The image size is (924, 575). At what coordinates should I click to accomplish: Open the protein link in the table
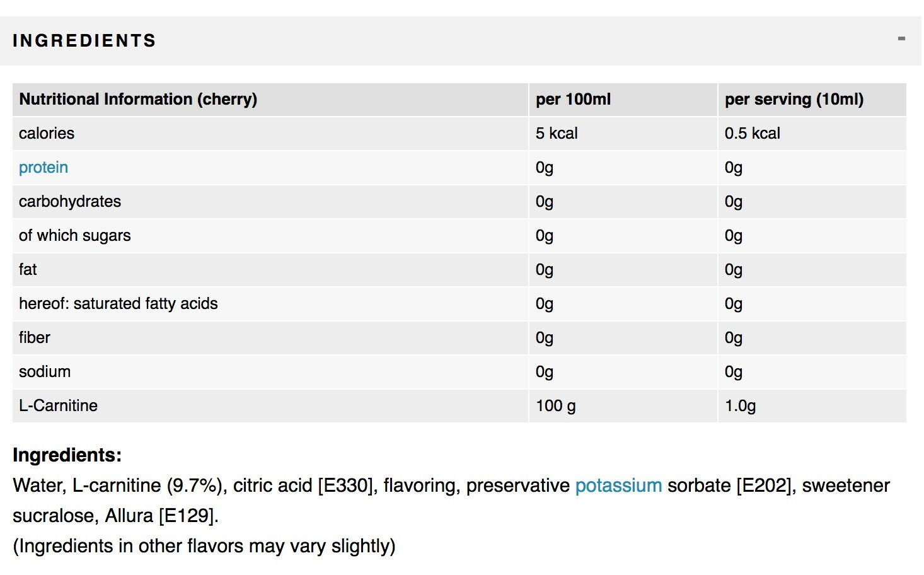(x=43, y=168)
